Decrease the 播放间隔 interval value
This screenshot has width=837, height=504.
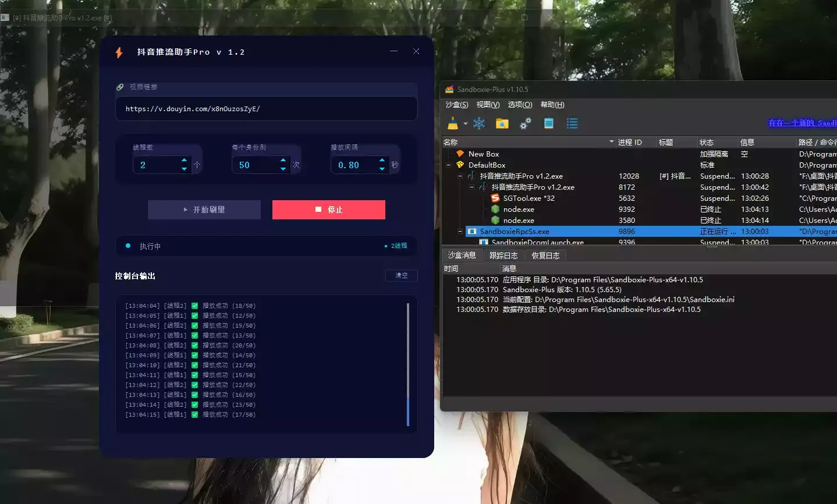pyautogui.click(x=382, y=169)
